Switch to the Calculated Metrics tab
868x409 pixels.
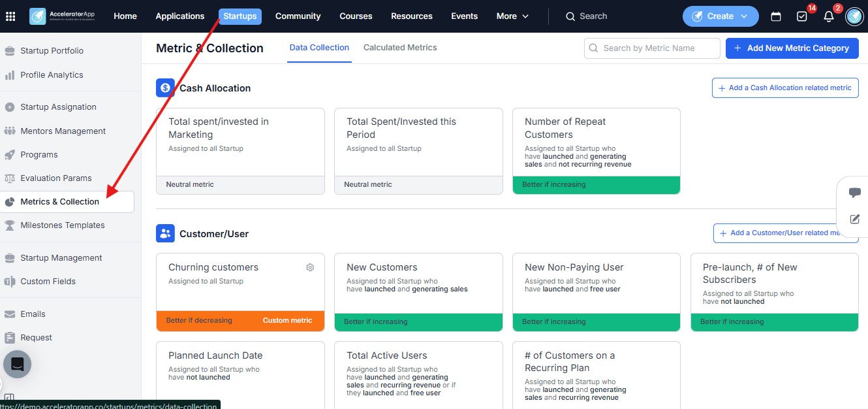pyautogui.click(x=400, y=48)
